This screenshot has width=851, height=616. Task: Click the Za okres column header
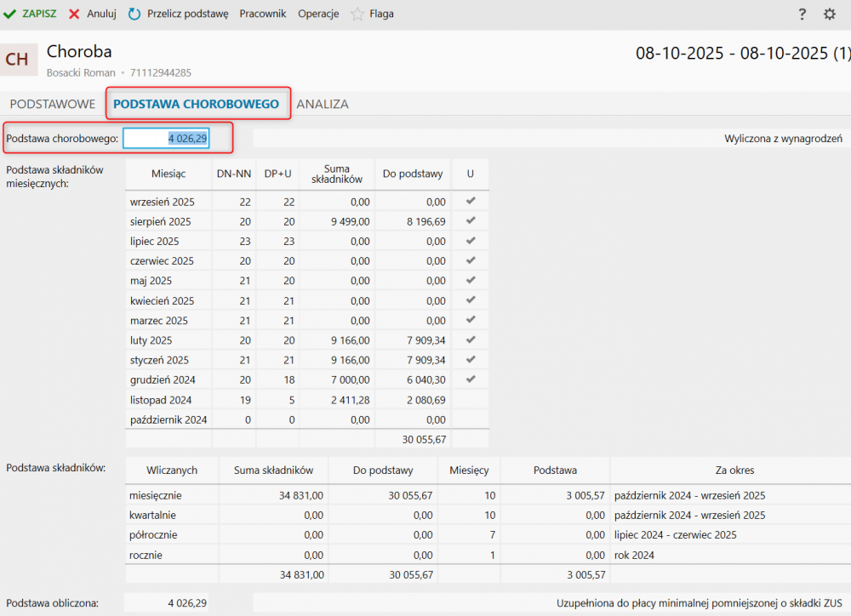[735, 470]
